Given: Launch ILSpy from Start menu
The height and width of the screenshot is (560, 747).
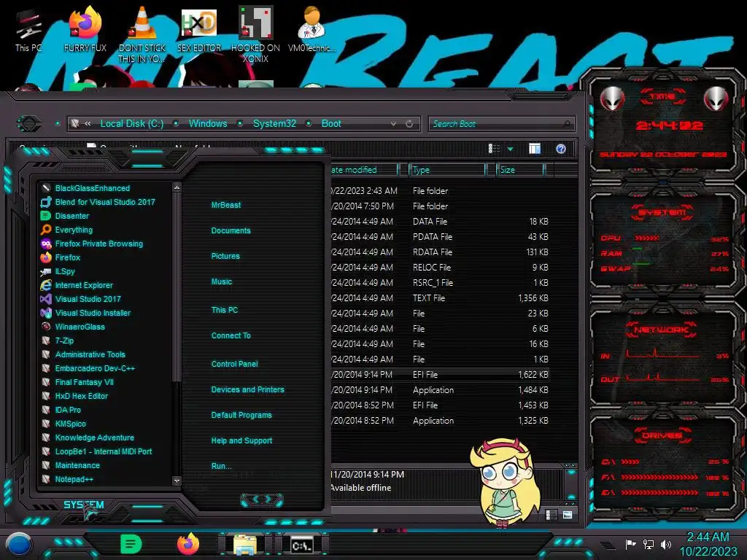Looking at the screenshot, I should pyautogui.click(x=58, y=271).
